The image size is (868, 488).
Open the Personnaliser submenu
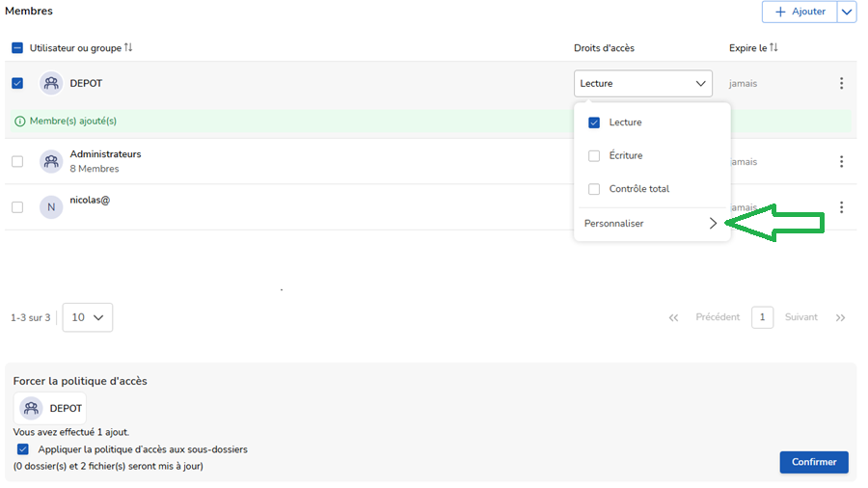(x=651, y=224)
